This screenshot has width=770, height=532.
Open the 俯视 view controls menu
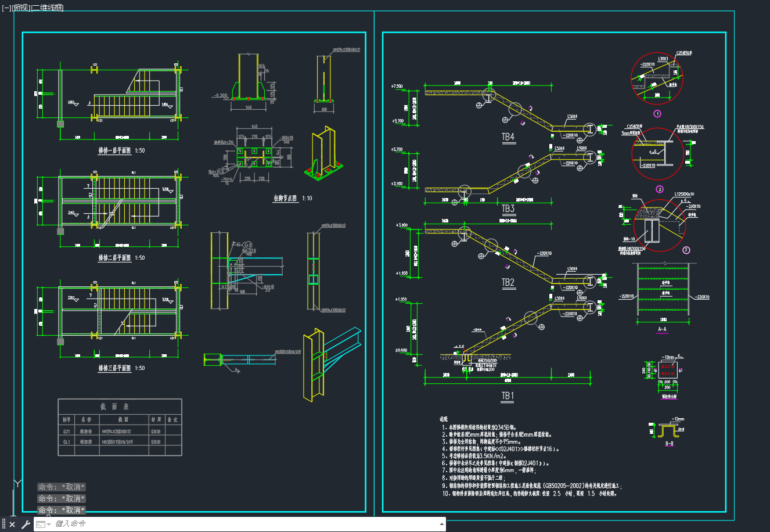pyautogui.click(x=20, y=8)
